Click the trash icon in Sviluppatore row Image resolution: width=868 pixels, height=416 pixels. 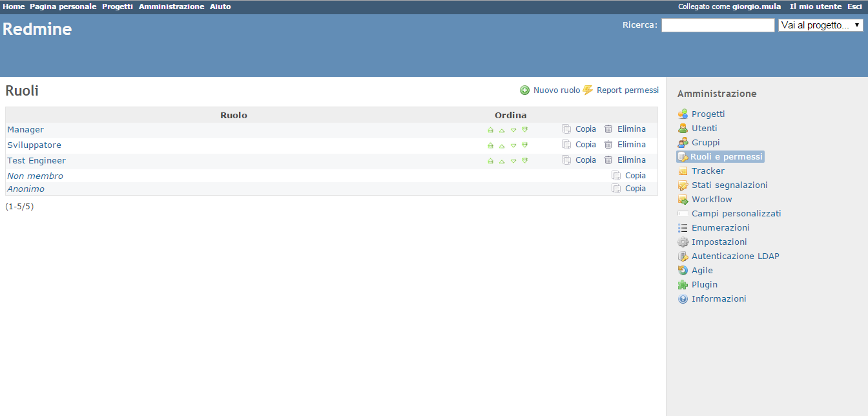tap(608, 145)
